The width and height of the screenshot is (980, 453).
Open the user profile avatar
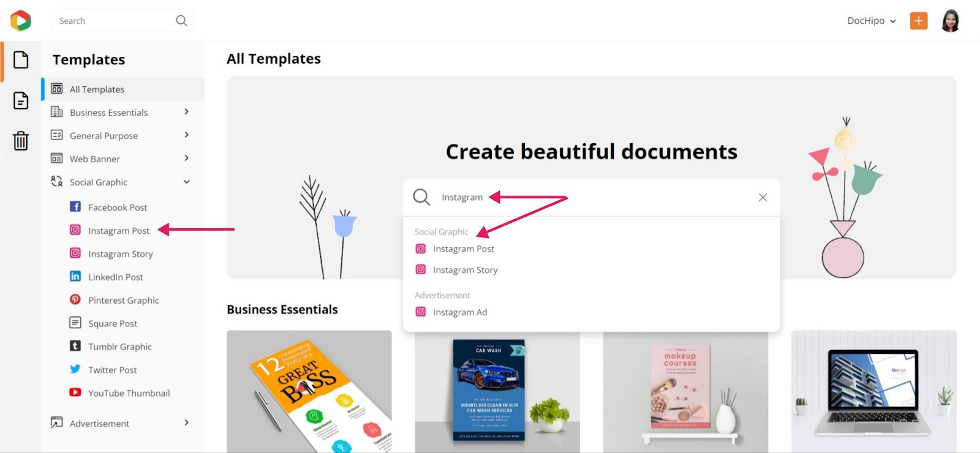950,21
